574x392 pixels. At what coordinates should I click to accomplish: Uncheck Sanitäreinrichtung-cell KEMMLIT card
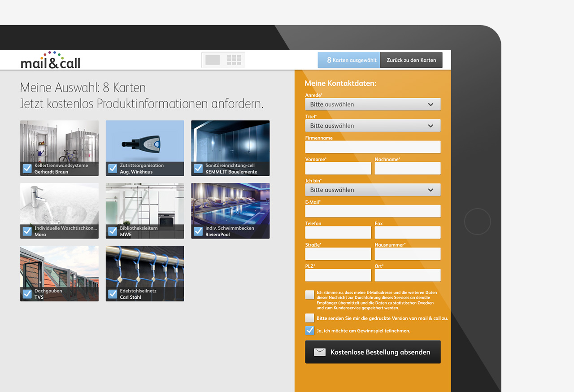click(198, 169)
